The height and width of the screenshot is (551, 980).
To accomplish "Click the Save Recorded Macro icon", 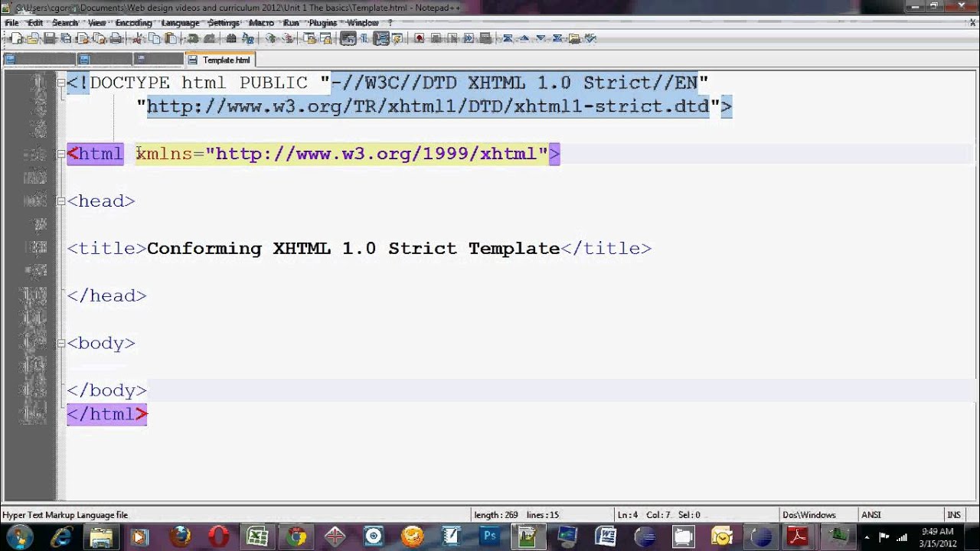I will point(484,38).
